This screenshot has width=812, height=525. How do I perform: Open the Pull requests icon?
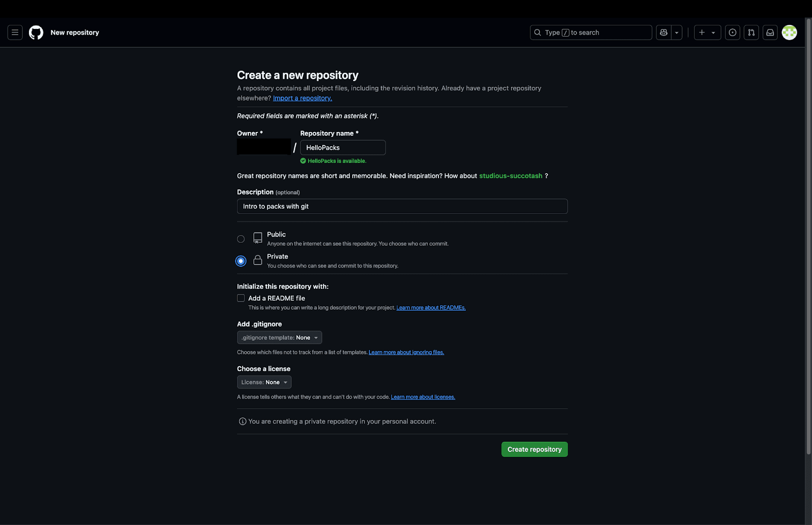coord(751,32)
